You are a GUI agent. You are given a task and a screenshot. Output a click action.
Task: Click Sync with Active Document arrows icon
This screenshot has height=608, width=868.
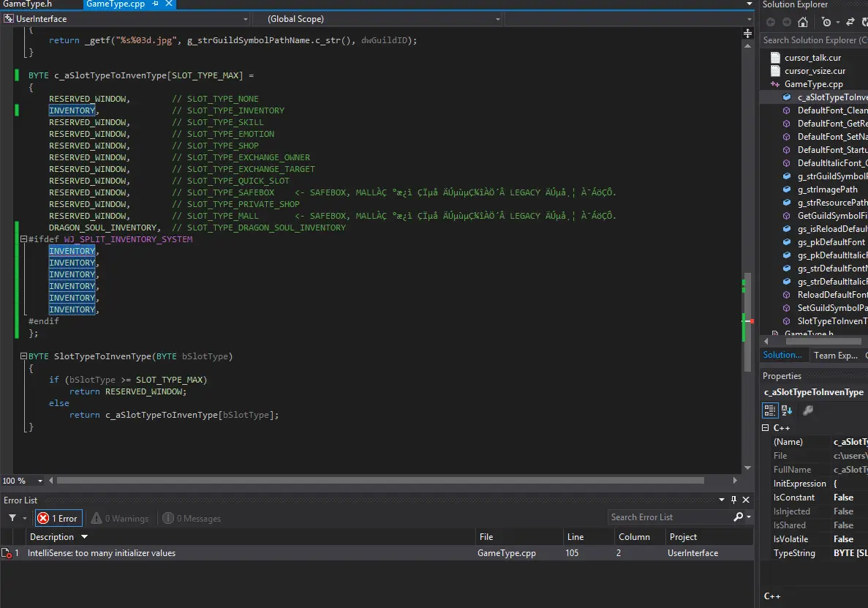(850, 22)
